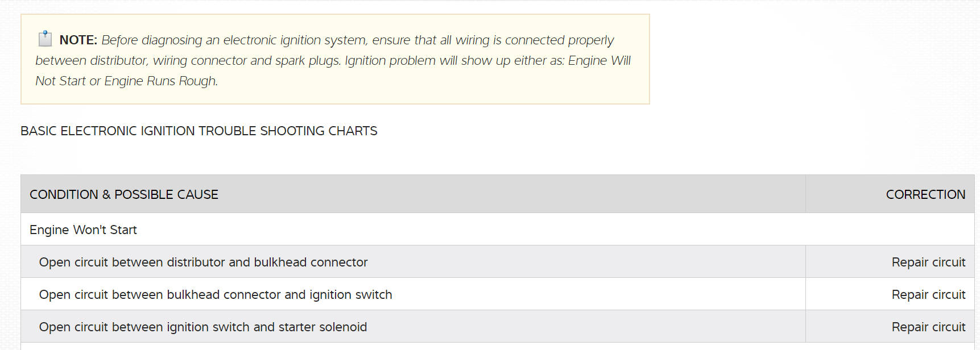Screen dimensions: 980x350
Task: Click the Basic Electronic Ignition Trouble Shooting Charts heading
Action: 199,131
